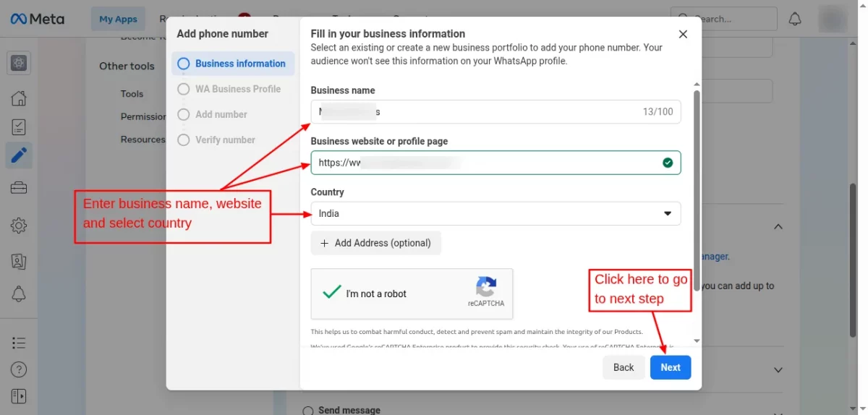The image size is (868, 415).
Task: Expand the section chevron beside the Back button
Action: pos(778,370)
